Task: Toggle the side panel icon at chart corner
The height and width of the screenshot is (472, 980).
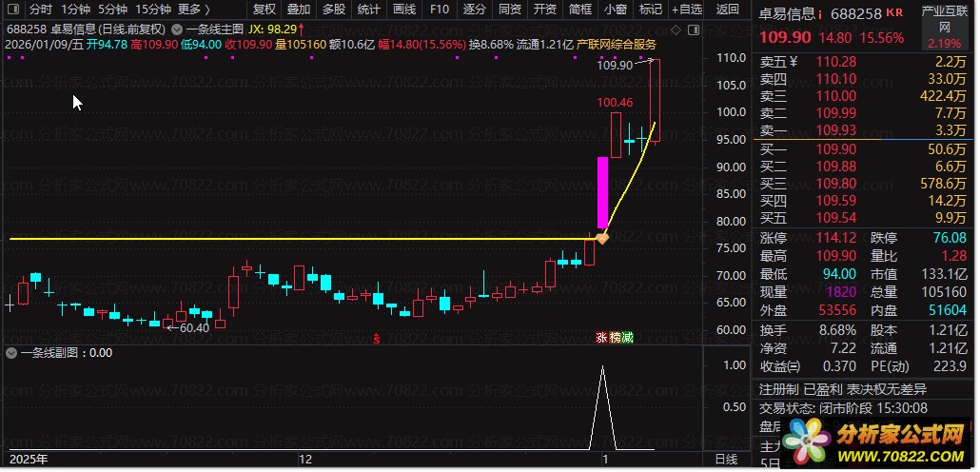Action: 693,30
